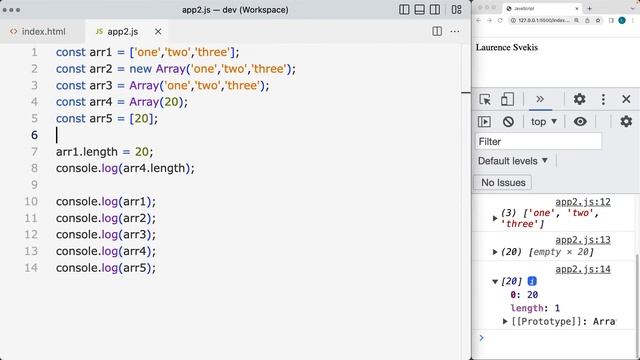Click the console prompt chevron line
Viewport: 640px width, 360px height.
click(x=482, y=338)
